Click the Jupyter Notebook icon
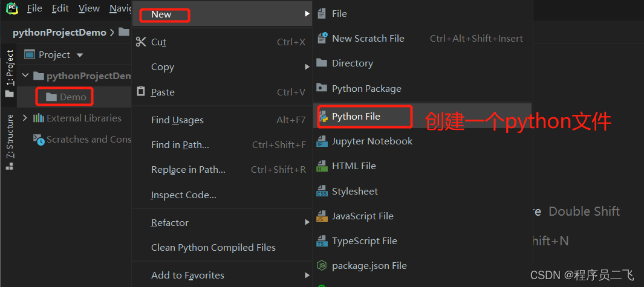Screen dimensions: 644x287 (322, 141)
